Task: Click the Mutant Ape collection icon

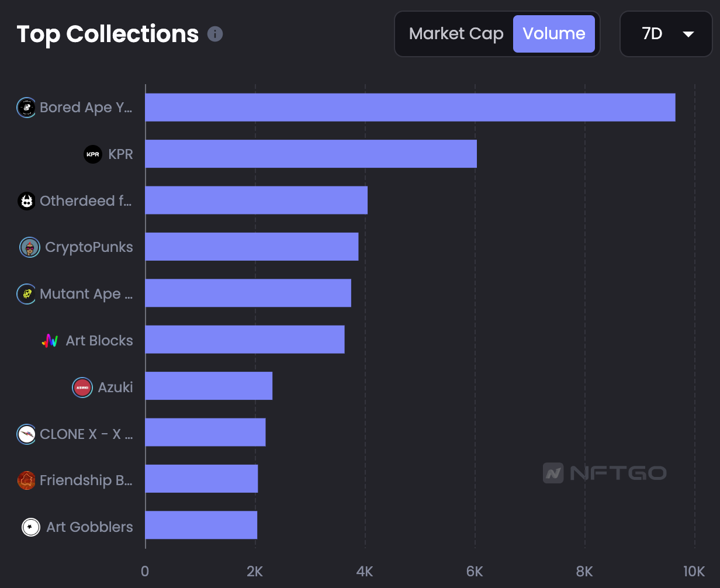Action: [x=26, y=294]
